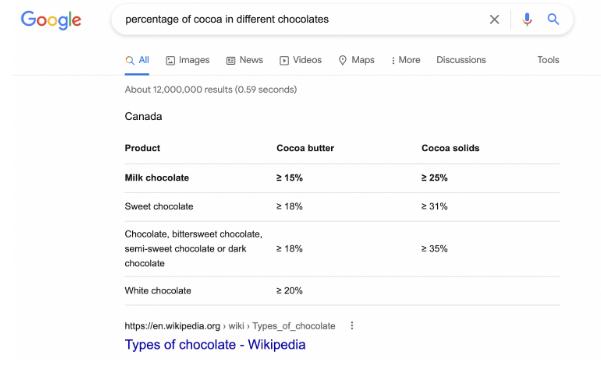601x368 pixels.
Task: Open the search Tools options
Action: [x=548, y=60]
